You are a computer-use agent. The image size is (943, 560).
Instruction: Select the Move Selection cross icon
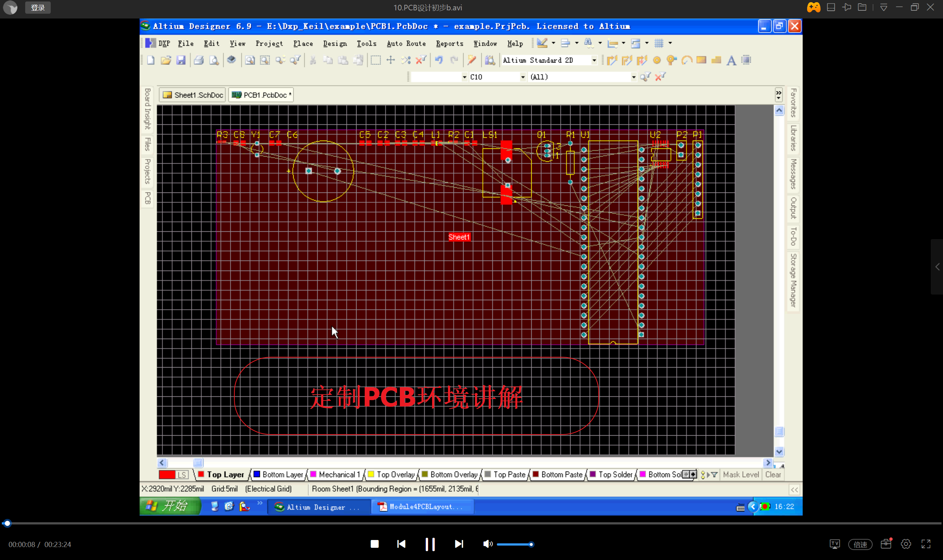click(x=391, y=60)
